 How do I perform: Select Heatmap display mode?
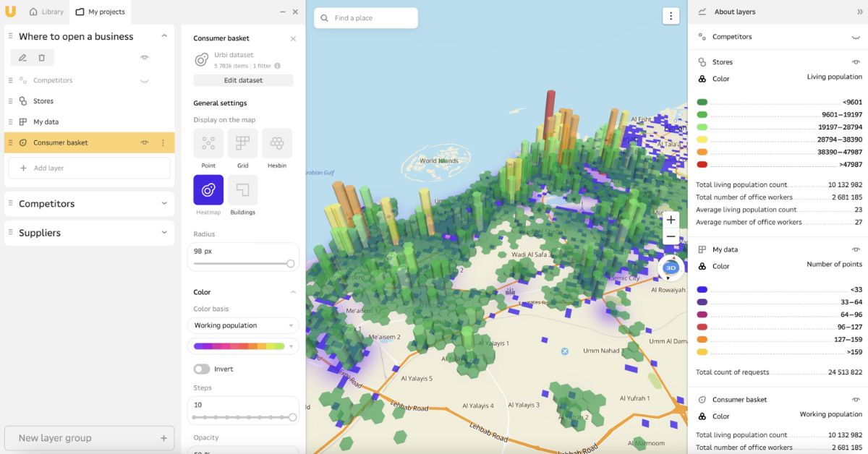pyautogui.click(x=208, y=189)
